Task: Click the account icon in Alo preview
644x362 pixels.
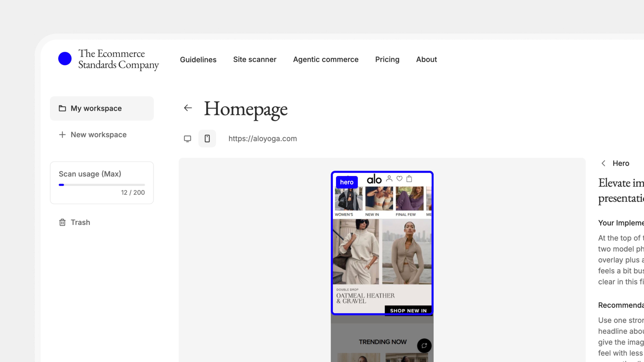Action: tap(389, 179)
